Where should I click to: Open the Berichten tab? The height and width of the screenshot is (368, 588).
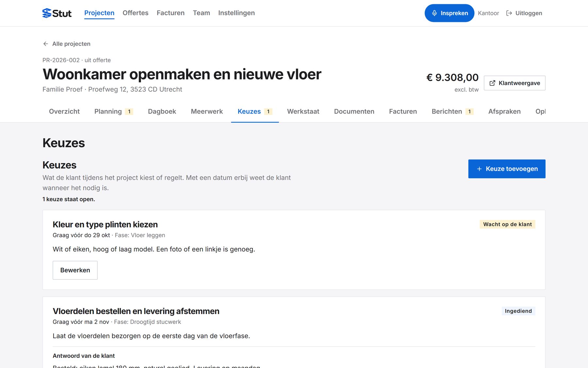[x=452, y=112]
